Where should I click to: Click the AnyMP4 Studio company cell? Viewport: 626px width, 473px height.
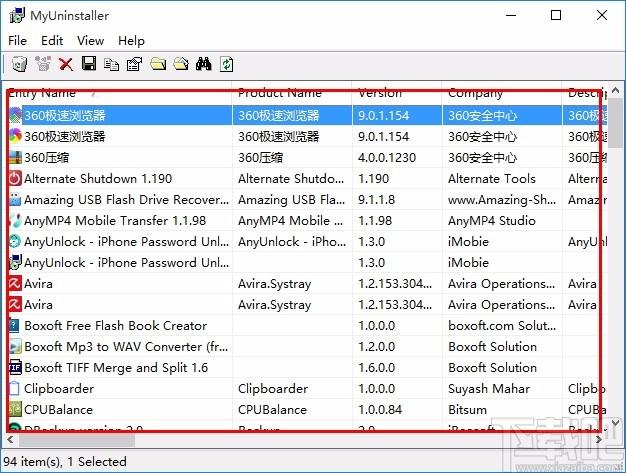(491, 221)
